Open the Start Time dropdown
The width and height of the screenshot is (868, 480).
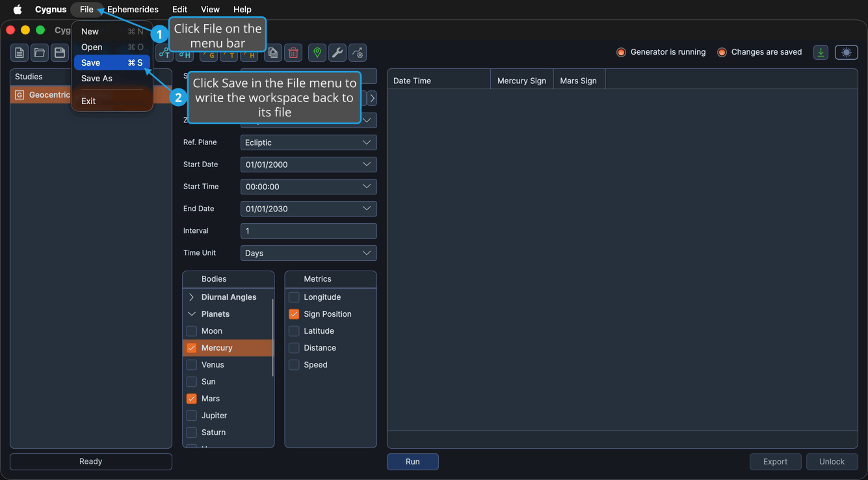(x=309, y=187)
